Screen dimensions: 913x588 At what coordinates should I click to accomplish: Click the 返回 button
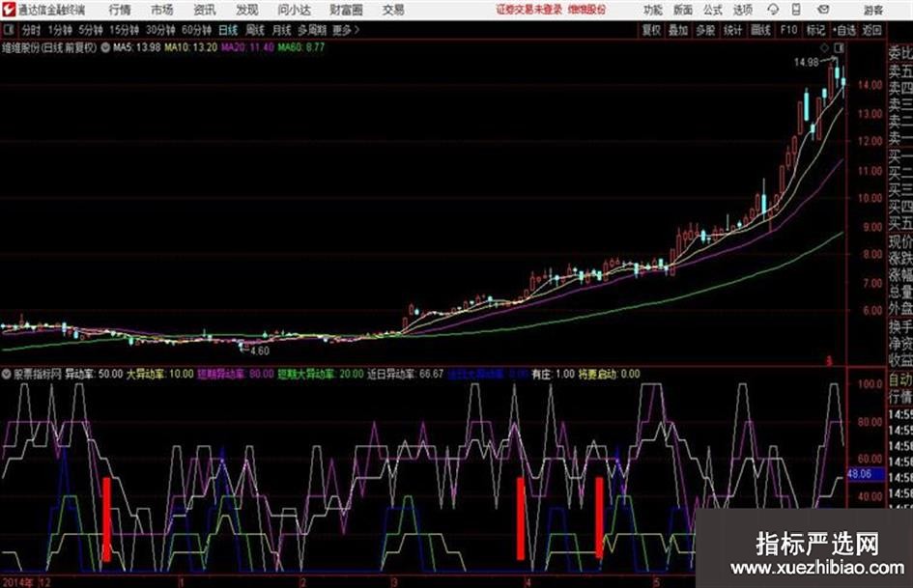point(871,30)
